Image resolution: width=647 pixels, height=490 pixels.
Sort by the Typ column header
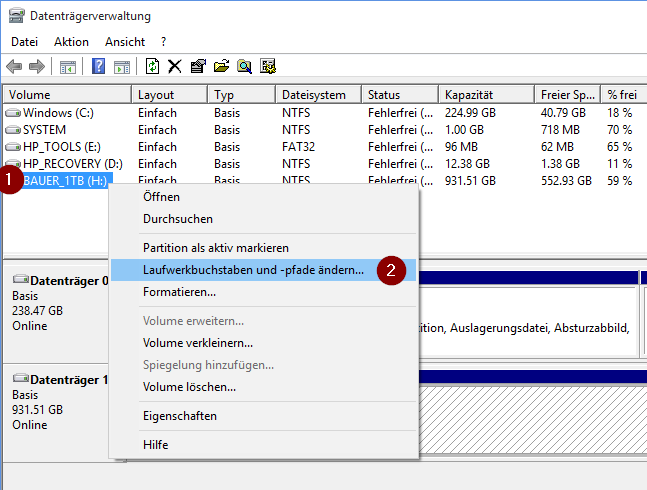click(x=242, y=95)
